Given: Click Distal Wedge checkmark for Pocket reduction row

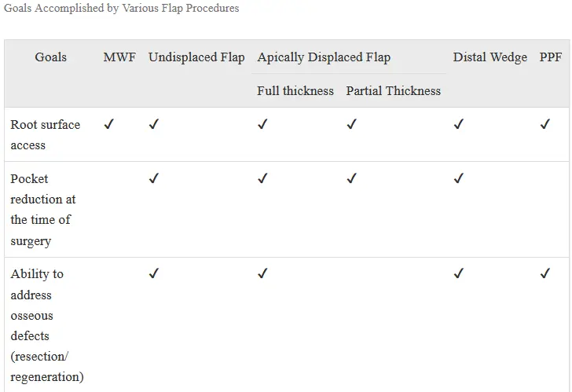Looking at the screenshot, I should 459,178.
